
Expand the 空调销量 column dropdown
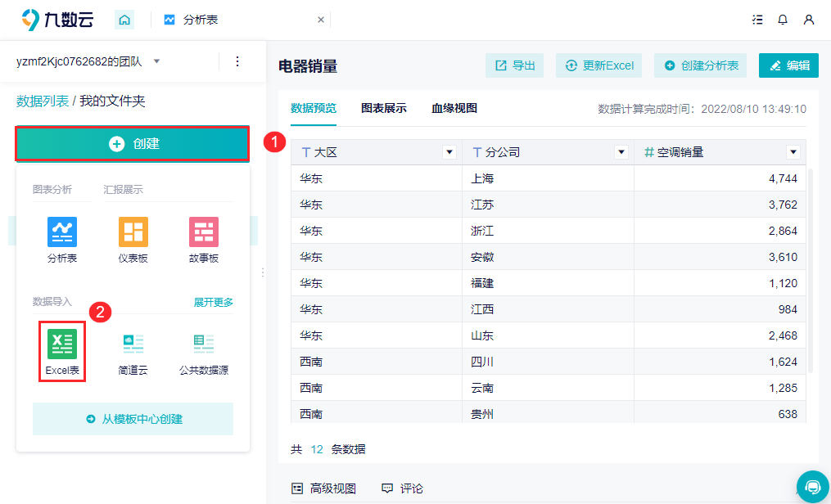(x=793, y=152)
